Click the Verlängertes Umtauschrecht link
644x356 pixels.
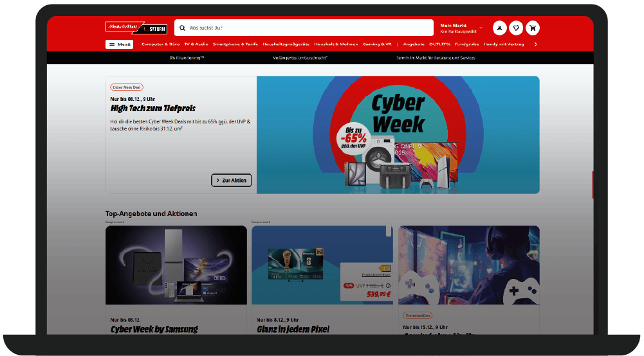click(x=300, y=58)
